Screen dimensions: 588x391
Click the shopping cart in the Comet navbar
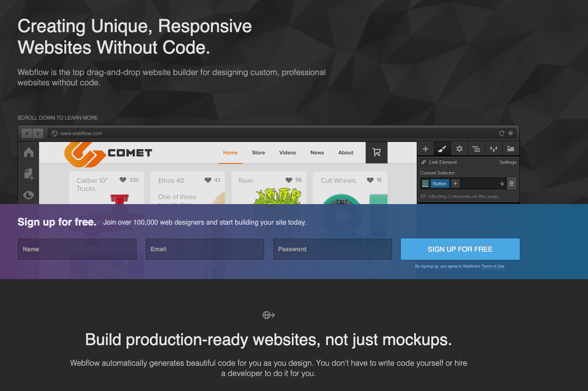[376, 153]
